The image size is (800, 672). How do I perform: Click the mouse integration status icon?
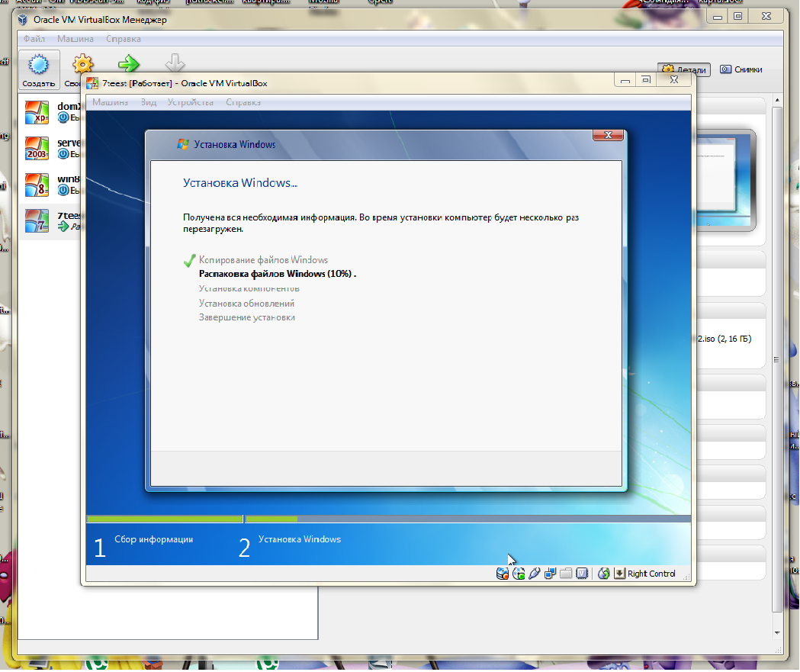click(603, 574)
